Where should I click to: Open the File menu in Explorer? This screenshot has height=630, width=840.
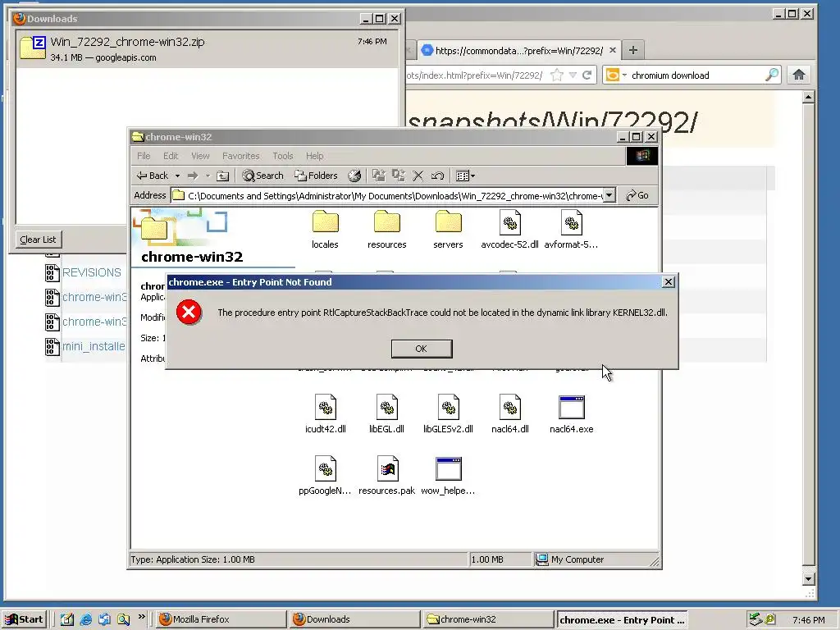coord(144,156)
